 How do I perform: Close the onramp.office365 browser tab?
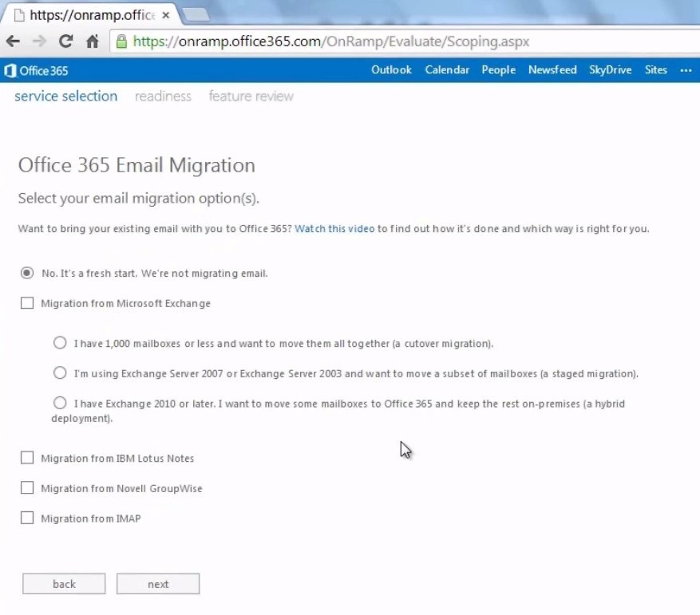pyautogui.click(x=166, y=15)
